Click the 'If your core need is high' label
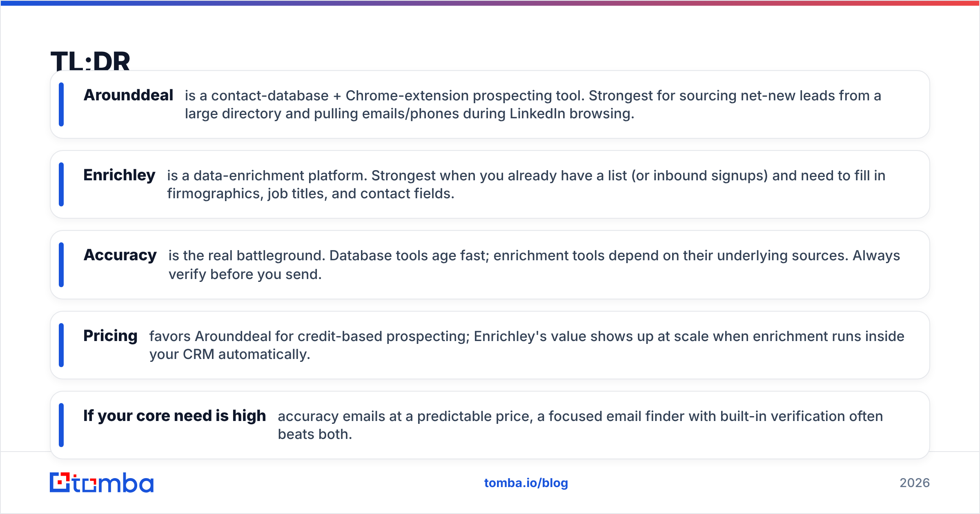This screenshot has width=980, height=514. [x=175, y=416]
